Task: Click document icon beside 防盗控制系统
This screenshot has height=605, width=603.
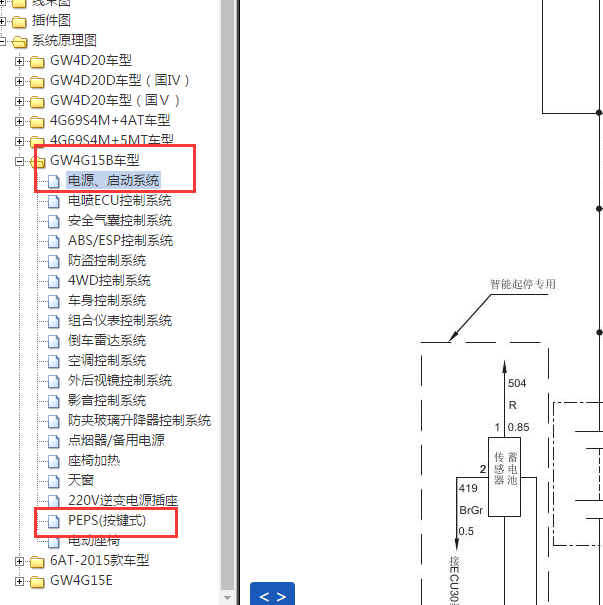Action: click(54, 262)
